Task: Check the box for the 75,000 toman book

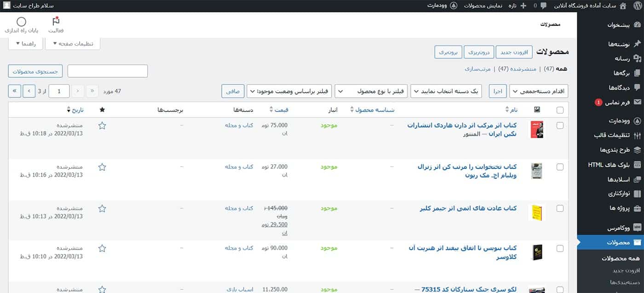Action: pos(560,126)
